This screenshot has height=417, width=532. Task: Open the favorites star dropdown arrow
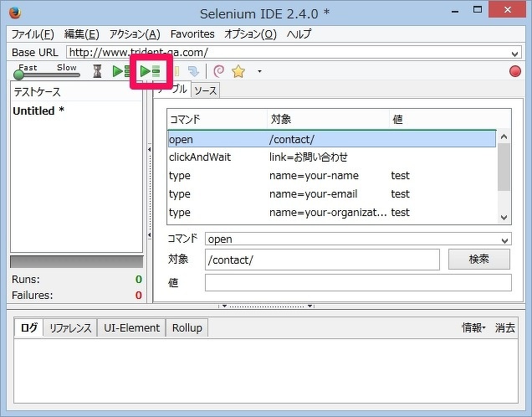(x=259, y=72)
